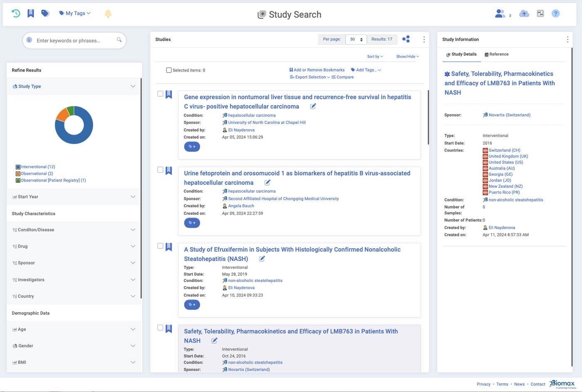Click the Observational (2) legend swatch
This screenshot has height=392, width=582.
point(18,174)
